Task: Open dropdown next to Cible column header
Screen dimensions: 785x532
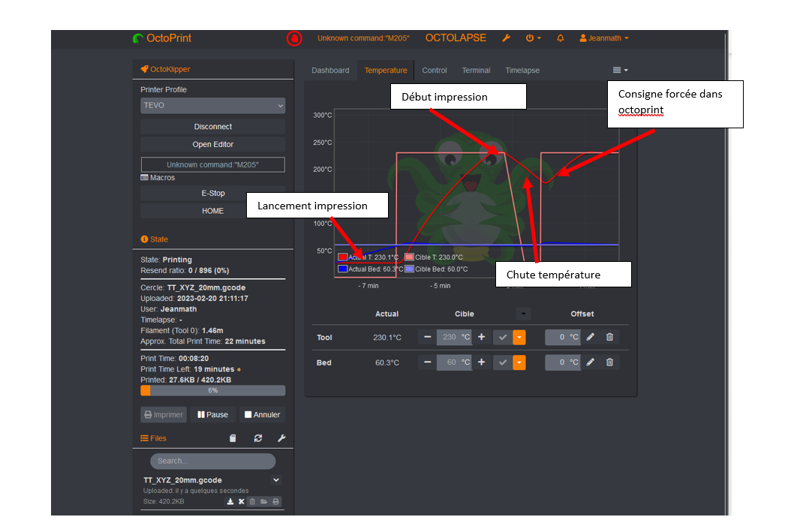Action: click(x=523, y=314)
